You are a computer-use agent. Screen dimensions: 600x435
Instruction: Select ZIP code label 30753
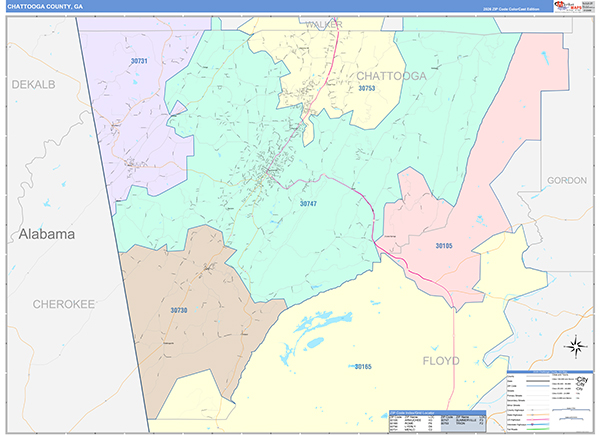coord(367,88)
